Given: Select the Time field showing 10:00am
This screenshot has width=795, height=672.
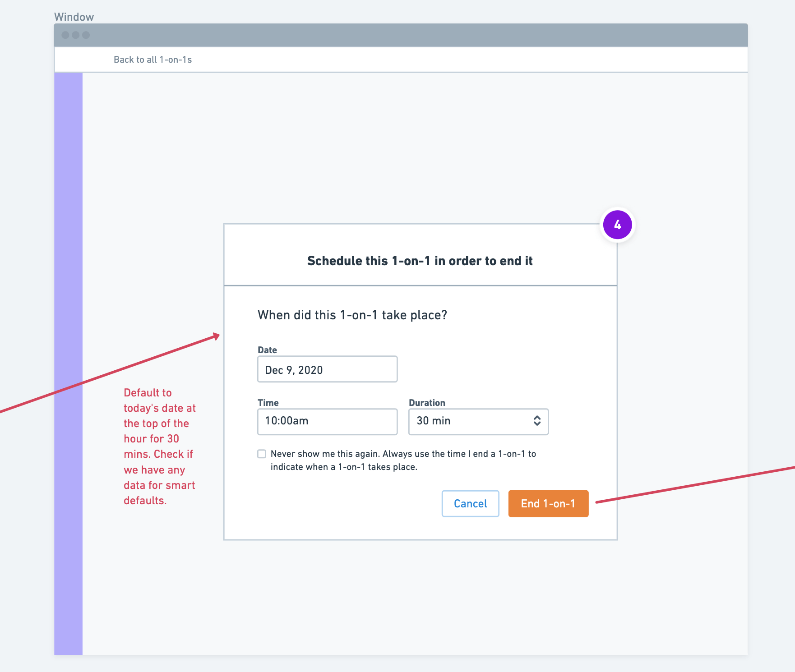Looking at the screenshot, I should pos(327,421).
